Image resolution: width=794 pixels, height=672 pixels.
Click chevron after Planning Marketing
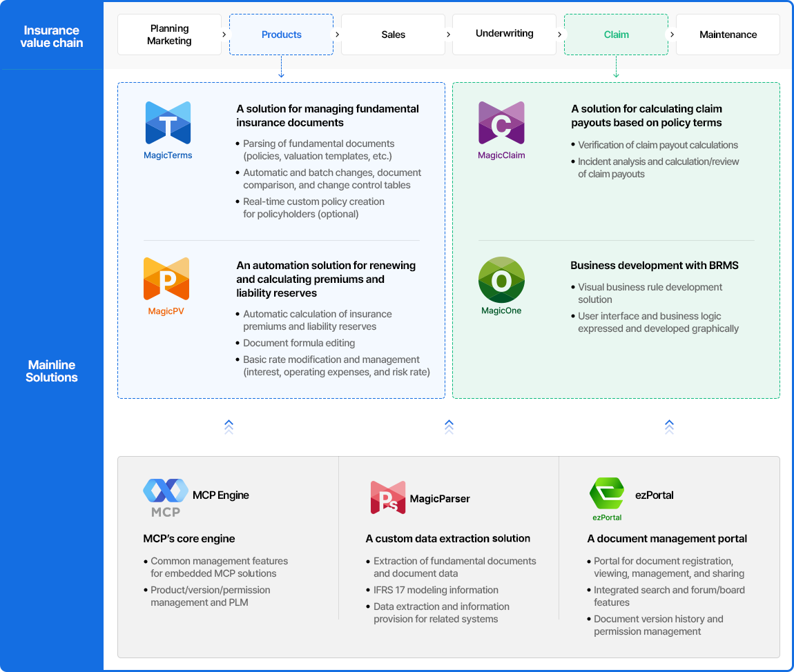click(x=224, y=34)
